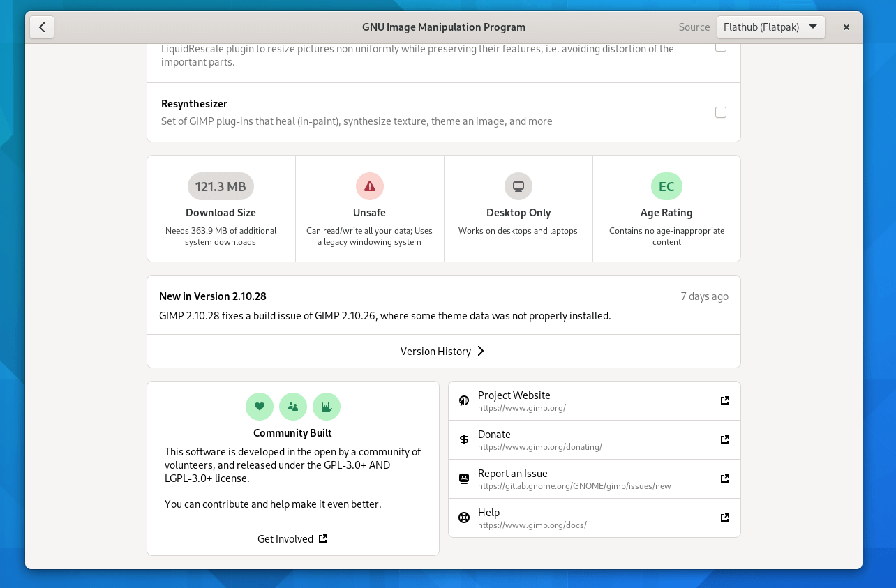Viewport: 896px width, 588px height.
Task: Click the Desktop Only monitor icon
Action: coord(518,186)
